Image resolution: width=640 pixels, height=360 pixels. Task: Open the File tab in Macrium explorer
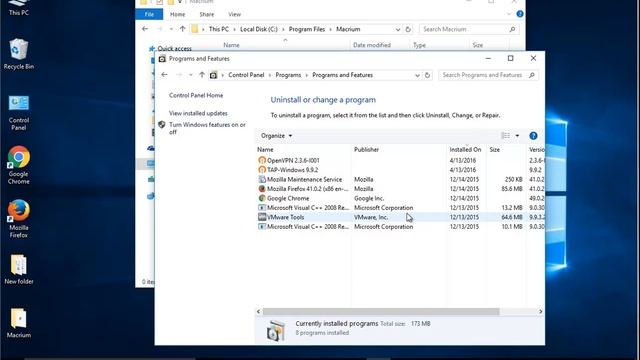(x=149, y=14)
